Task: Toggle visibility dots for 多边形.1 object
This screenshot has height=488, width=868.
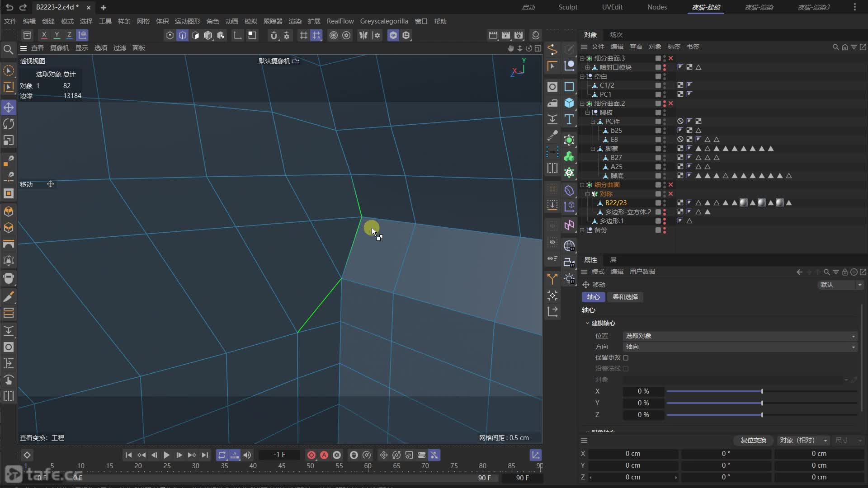Action: coord(664,221)
